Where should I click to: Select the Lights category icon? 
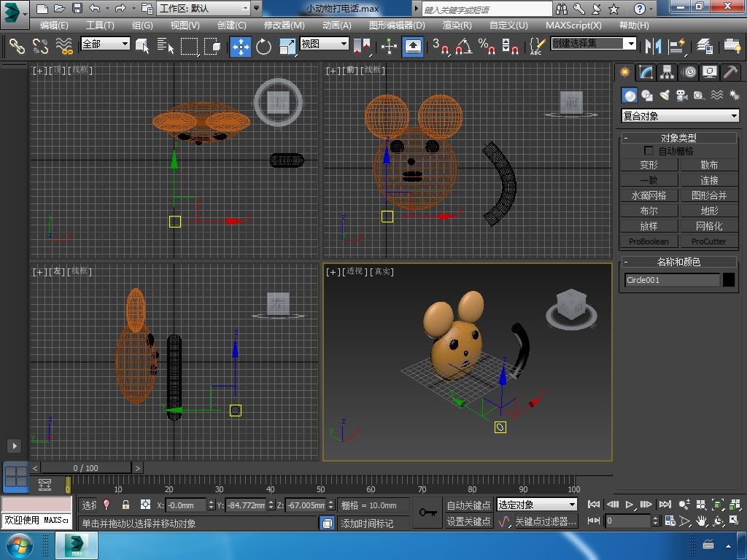coord(665,96)
